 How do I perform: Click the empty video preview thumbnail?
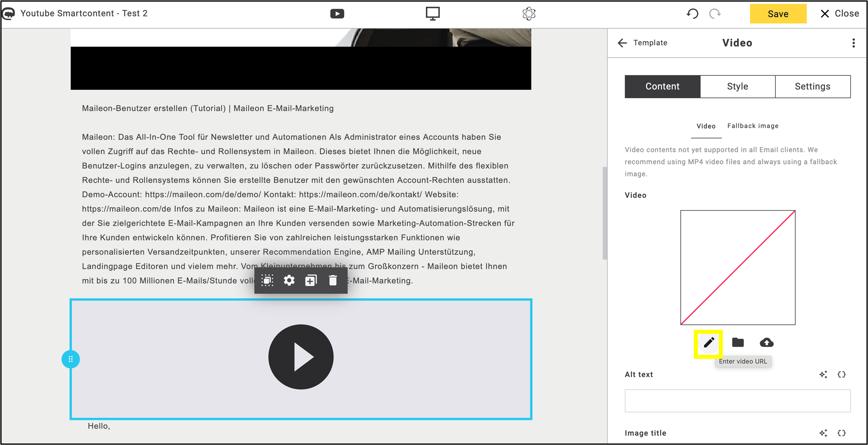click(x=738, y=267)
